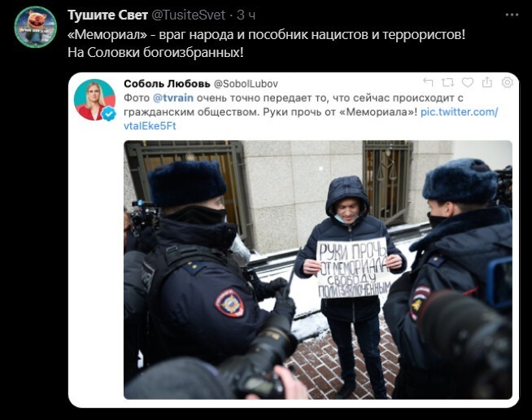Screen dimensions: 532x420
Task: Click the vtalEke5Ft link continuation
Action: (x=150, y=126)
